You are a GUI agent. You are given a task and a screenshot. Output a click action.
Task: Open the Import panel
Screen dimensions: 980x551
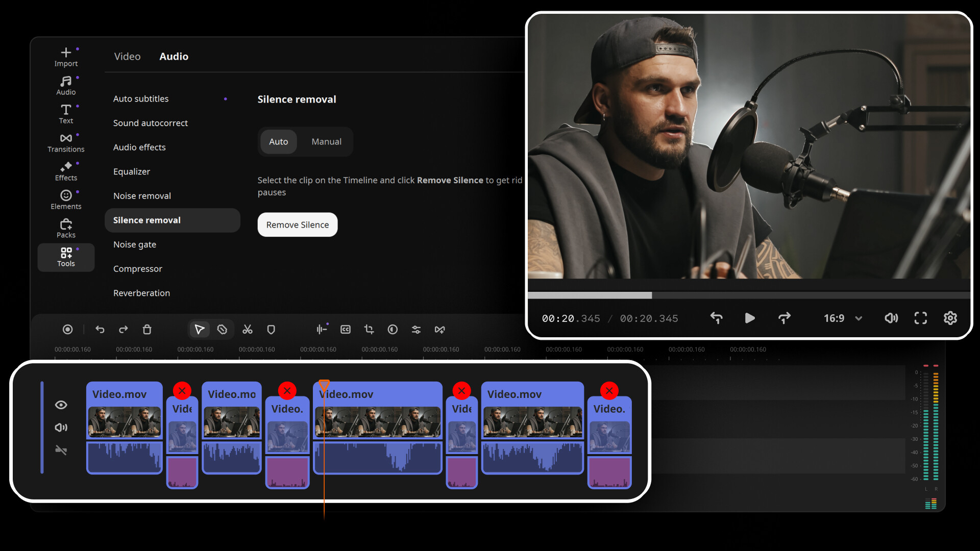66,56
